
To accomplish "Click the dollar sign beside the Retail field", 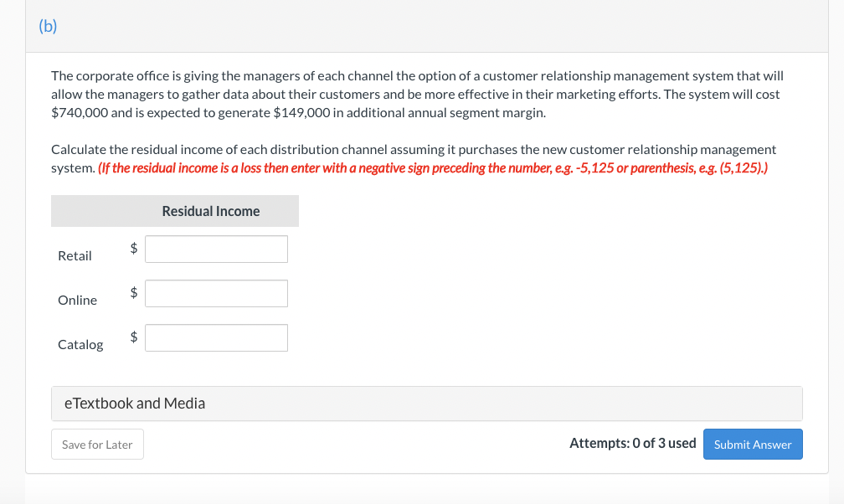I will (134, 248).
